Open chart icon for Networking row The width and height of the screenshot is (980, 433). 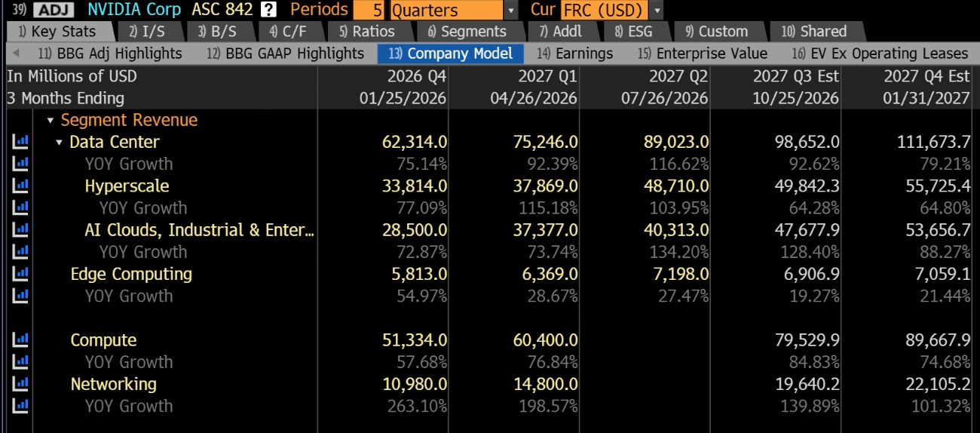click(20, 384)
